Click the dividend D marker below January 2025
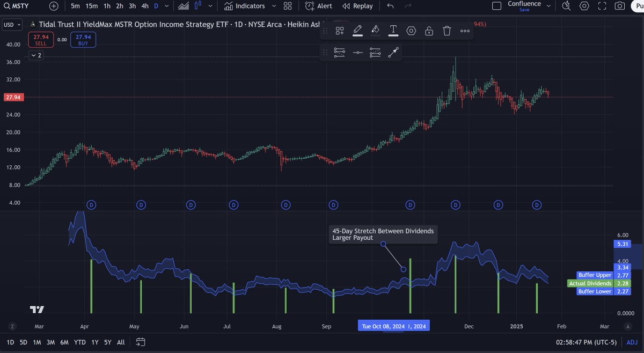 pyautogui.click(x=537, y=204)
